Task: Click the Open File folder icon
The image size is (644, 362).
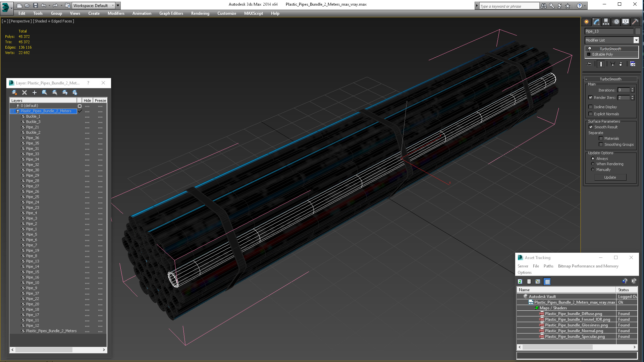Action: pos(27,5)
